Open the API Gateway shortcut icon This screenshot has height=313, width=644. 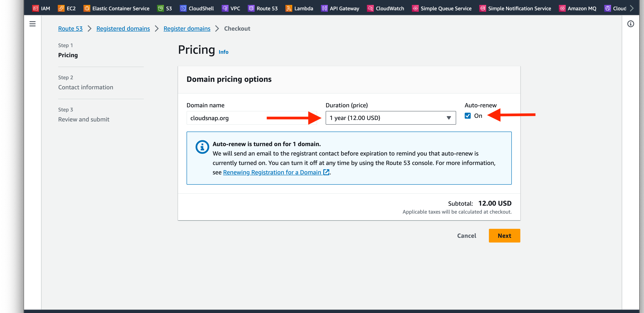click(324, 8)
